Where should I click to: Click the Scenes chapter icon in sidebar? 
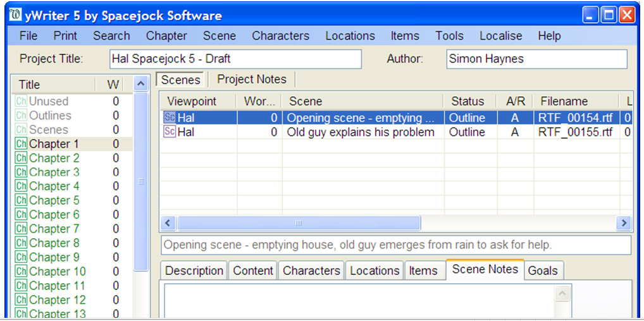click(21, 130)
